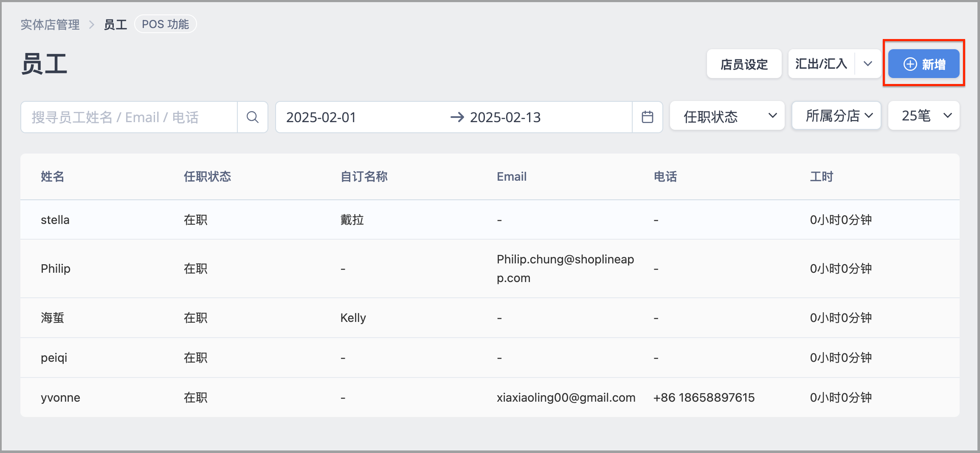Focus the employee name search field
980x453 pixels.
coord(129,117)
